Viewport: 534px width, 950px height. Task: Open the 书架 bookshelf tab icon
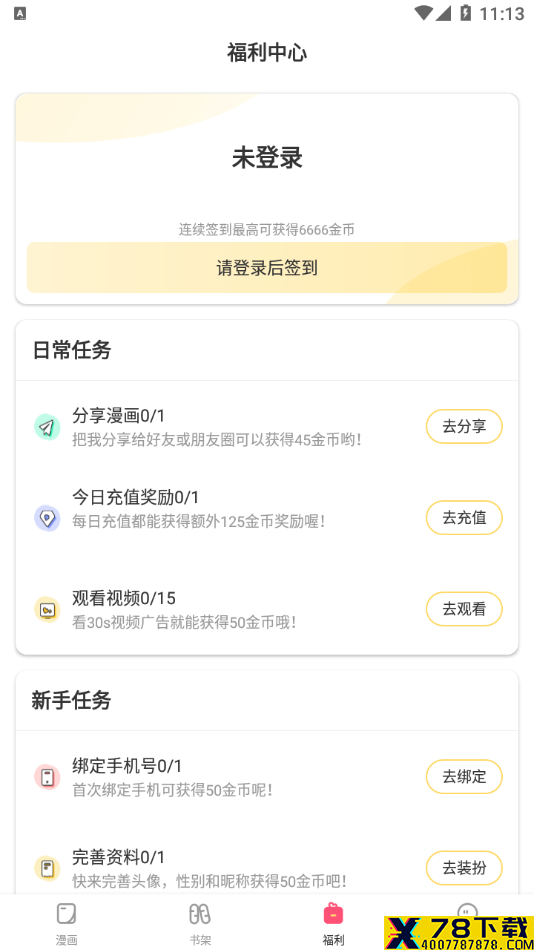click(x=200, y=914)
